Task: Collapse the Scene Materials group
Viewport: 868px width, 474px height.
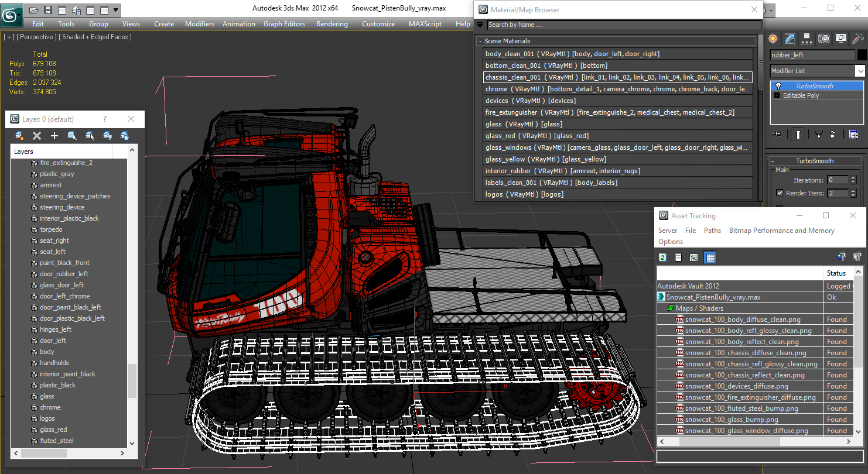Action: tap(480, 41)
